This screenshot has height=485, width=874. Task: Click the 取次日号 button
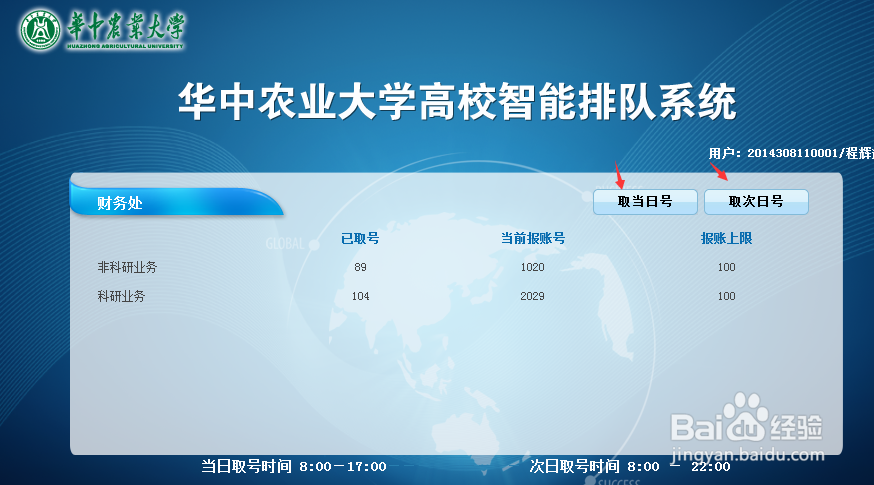coord(756,202)
